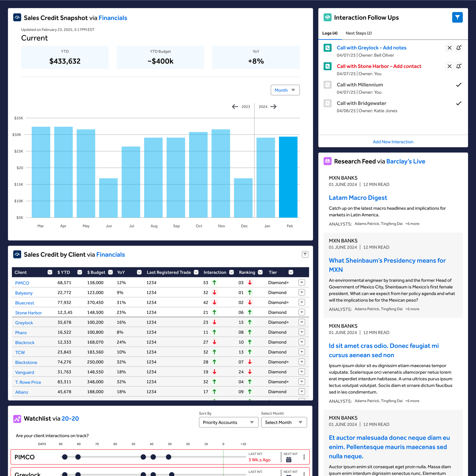Open the Month period dropdown
476x476 pixels.
[x=285, y=90]
